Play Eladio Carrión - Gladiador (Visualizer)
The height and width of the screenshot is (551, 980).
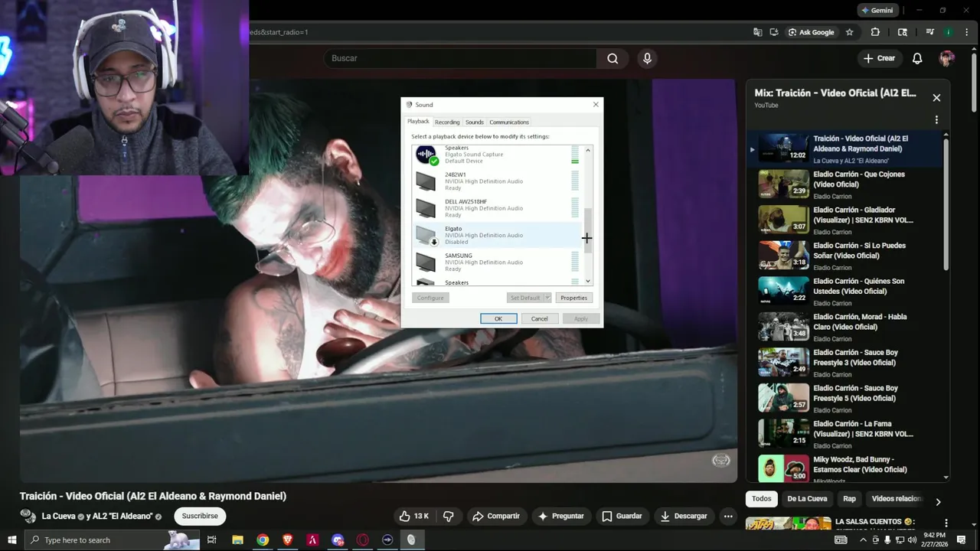pos(846,220)
